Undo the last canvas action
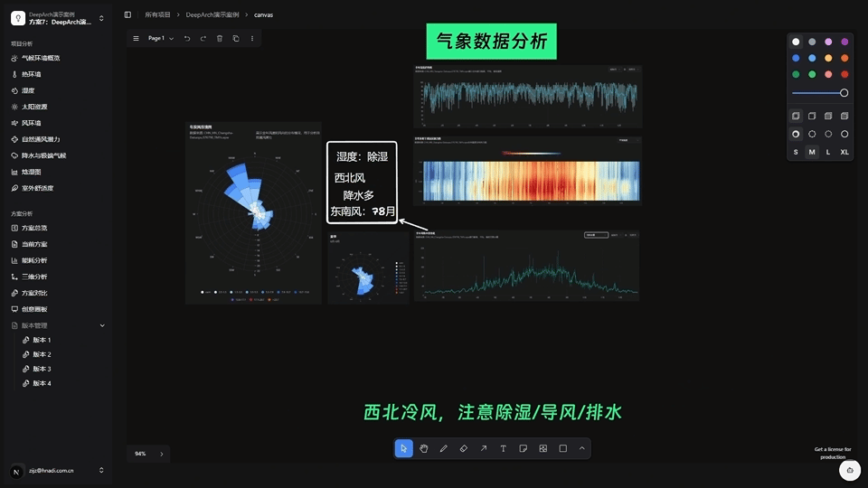 tap(187, 39)
